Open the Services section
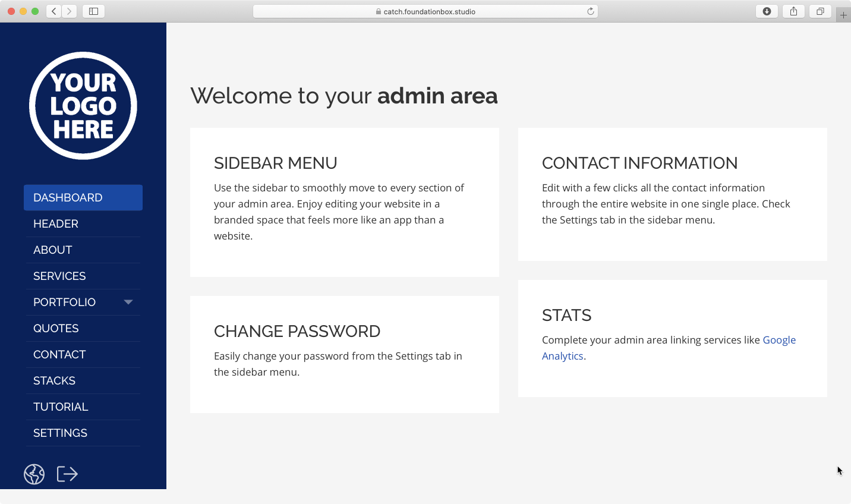This screenshot has width=851, height=504. [59, 276]
